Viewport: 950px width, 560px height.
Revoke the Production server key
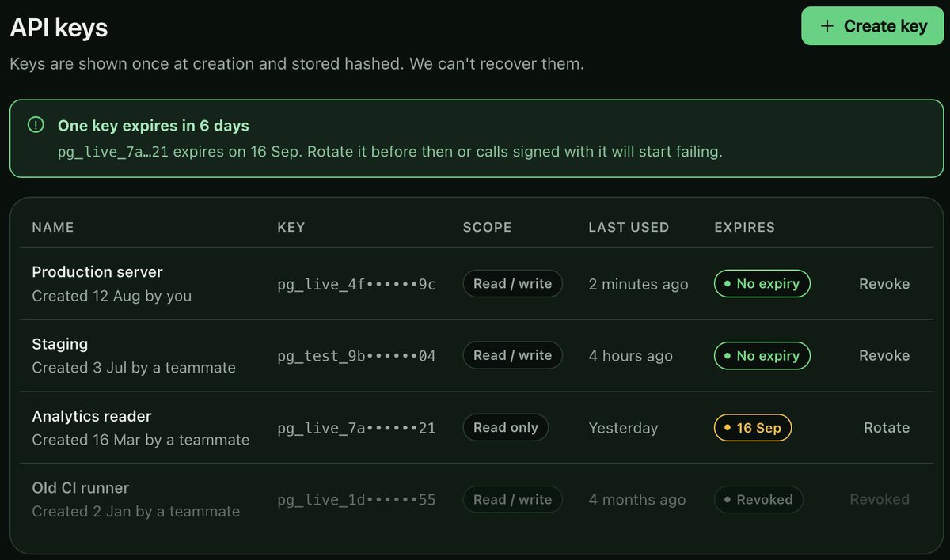click(884, 284)
